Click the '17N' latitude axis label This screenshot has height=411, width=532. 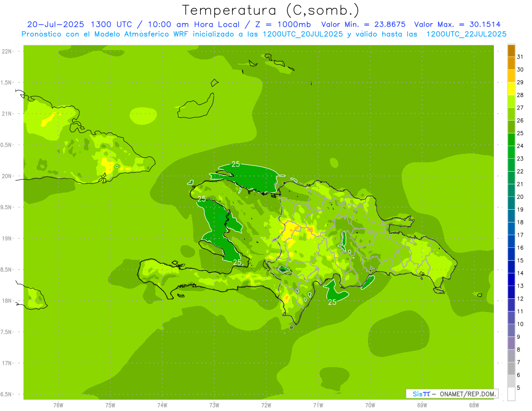(7, 363)
